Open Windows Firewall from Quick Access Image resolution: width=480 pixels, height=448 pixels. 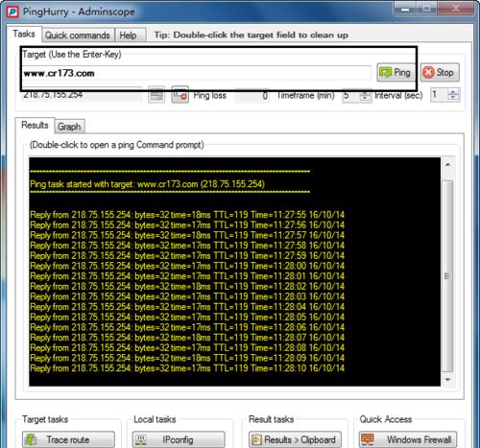tap(408, 439)
